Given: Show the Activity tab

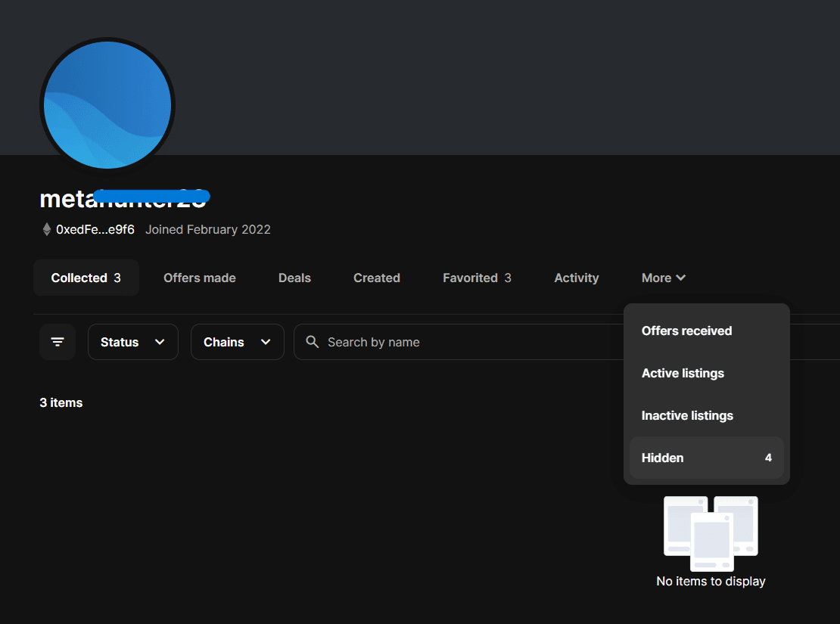Looking at the screenshot, I should click(576, 278).
